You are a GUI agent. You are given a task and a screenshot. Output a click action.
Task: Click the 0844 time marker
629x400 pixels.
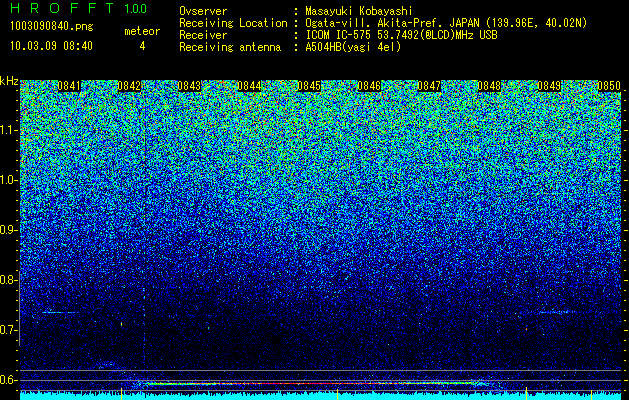[x=249, y=86]
